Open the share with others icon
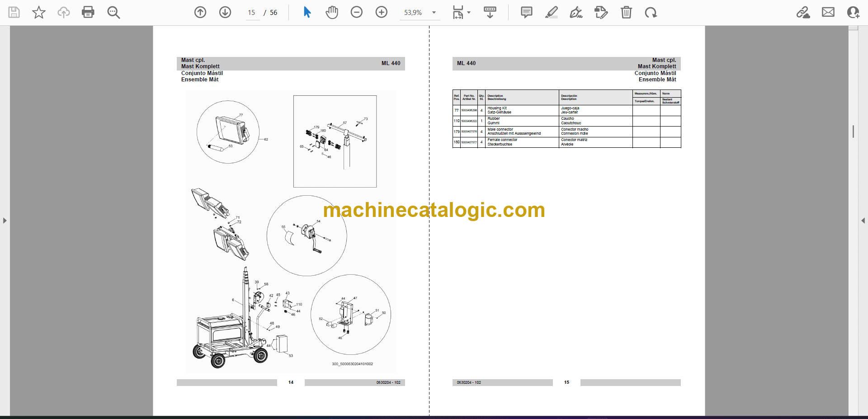868x419 pixels. coord(853,12)
